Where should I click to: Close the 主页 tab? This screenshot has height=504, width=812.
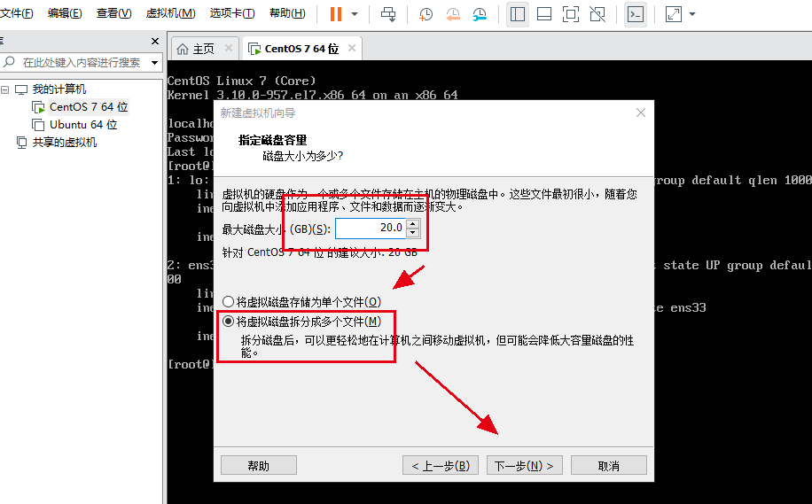tap(229, 48)
